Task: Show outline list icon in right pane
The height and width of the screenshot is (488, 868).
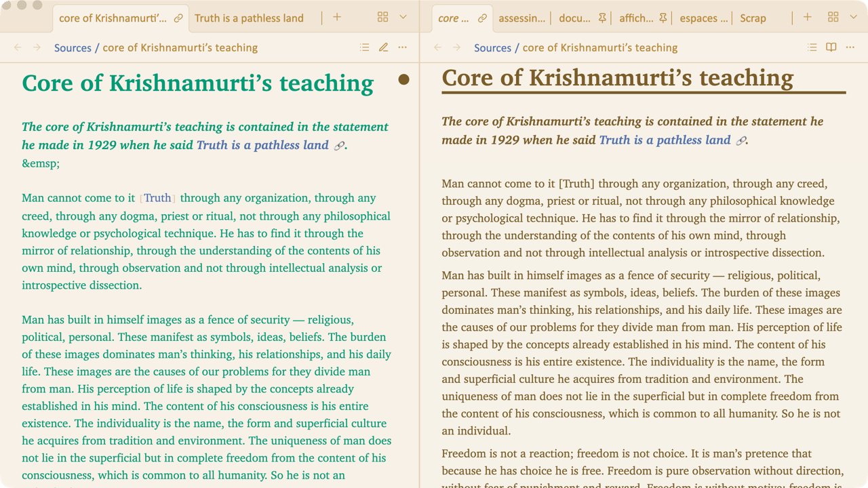Action: click(812, 47)
